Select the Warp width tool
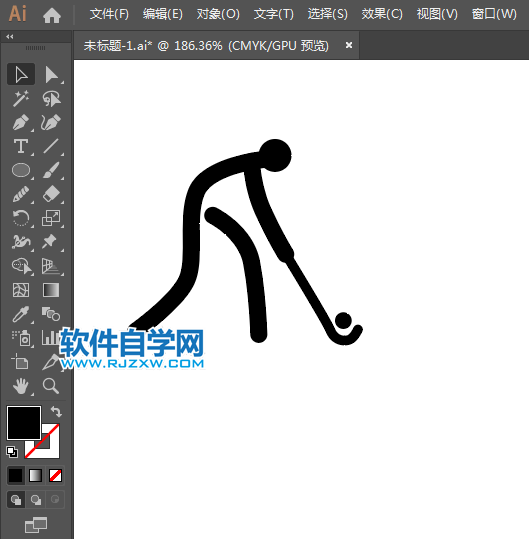Image resolution: width=529 pixels, height=539 pixels. (21, 242)
